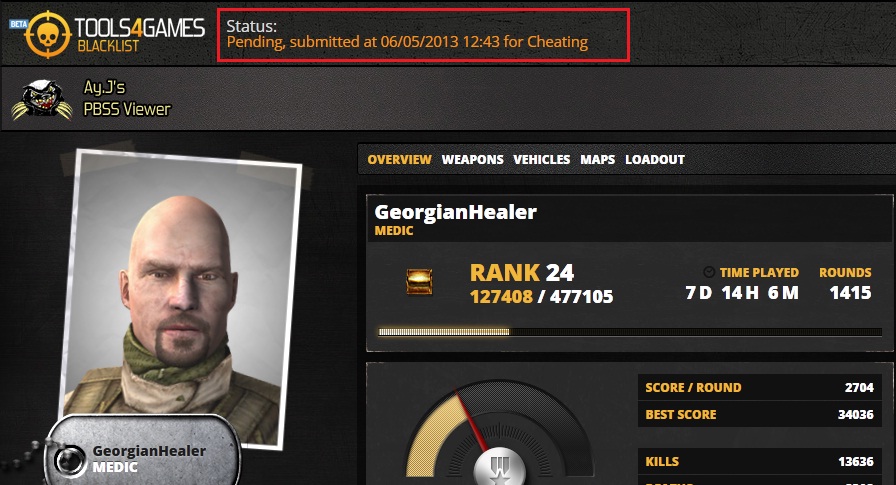The image size is (896, 485).
Task: Open the Overview tab
Action: click(x=399, y=159)
